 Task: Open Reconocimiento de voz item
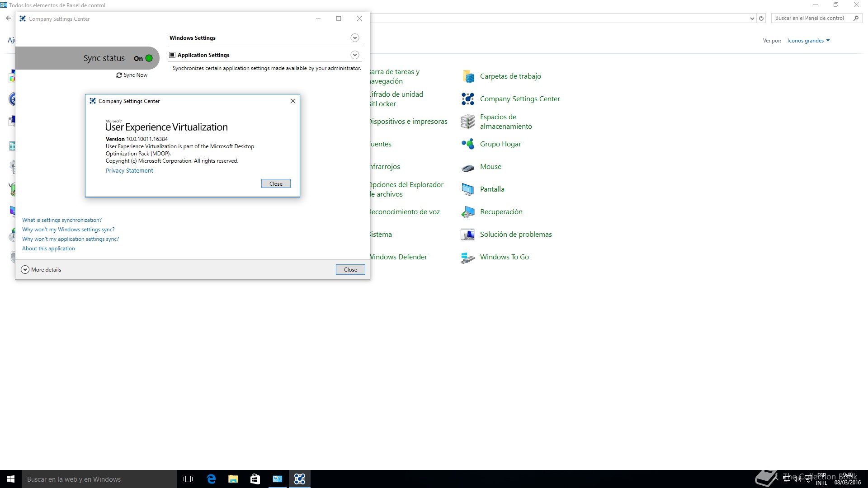(404, 212)
